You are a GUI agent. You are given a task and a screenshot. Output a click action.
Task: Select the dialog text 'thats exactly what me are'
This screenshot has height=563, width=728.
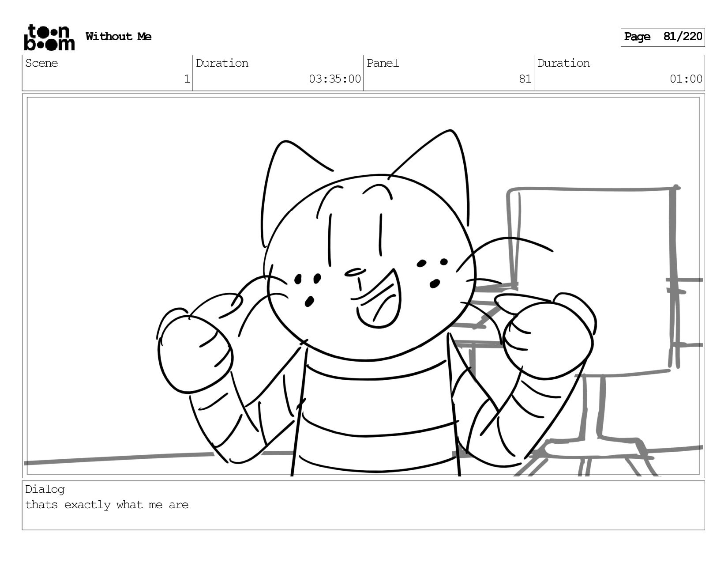click(x=107, y=505)
